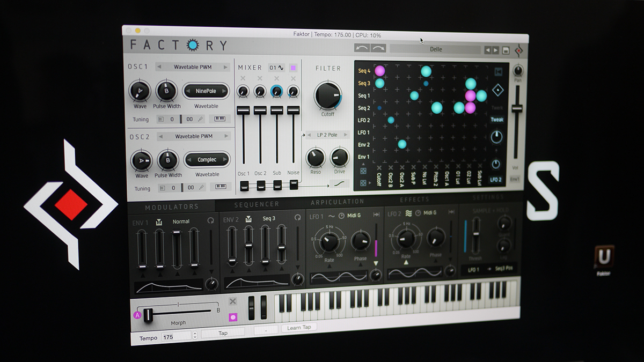The image size is (644, 362).
Task: Click the matrix diamond randomize icon
Action: [497, 90]
